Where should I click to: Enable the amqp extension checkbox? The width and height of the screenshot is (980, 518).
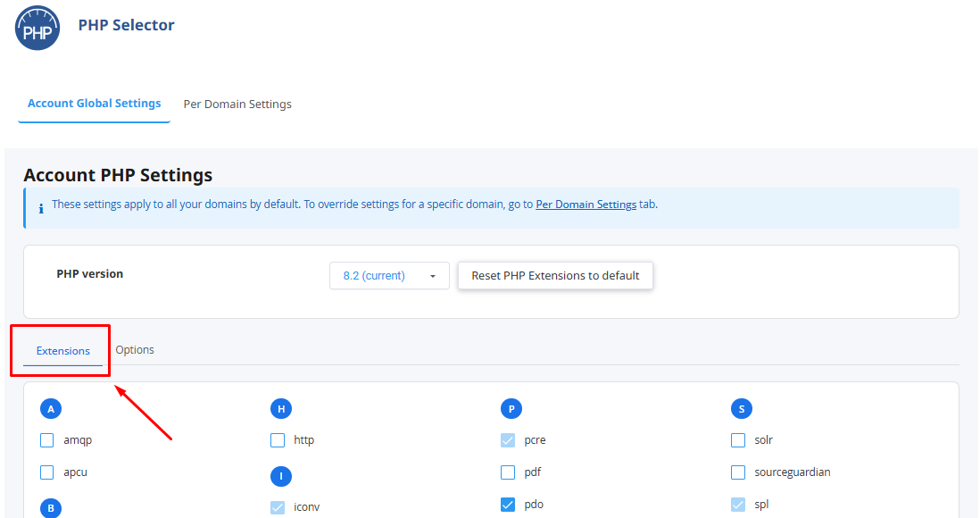[x=47, y=440]
